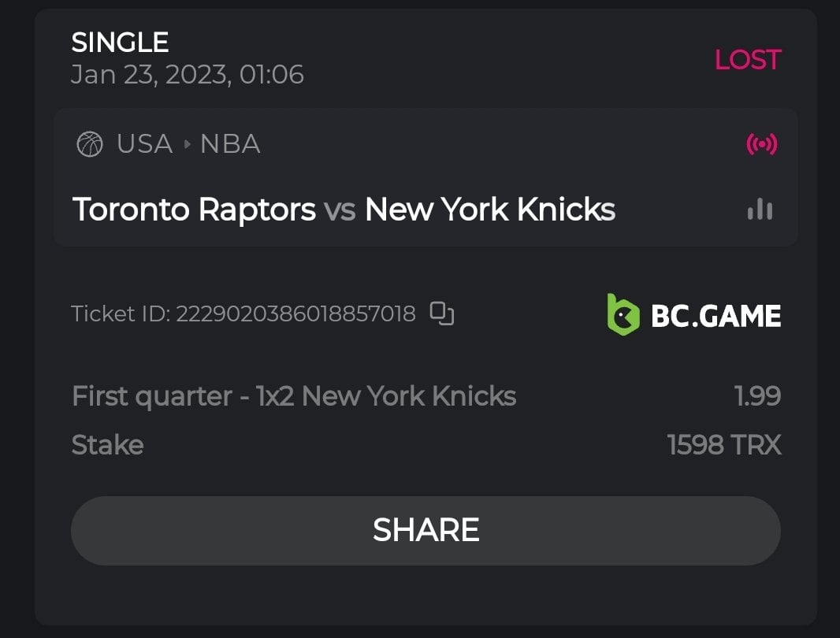Image resolution: width=840 pixels, height=638 pixels.
Task: Open match statistics bar chart icon
Action: point(760,210)
